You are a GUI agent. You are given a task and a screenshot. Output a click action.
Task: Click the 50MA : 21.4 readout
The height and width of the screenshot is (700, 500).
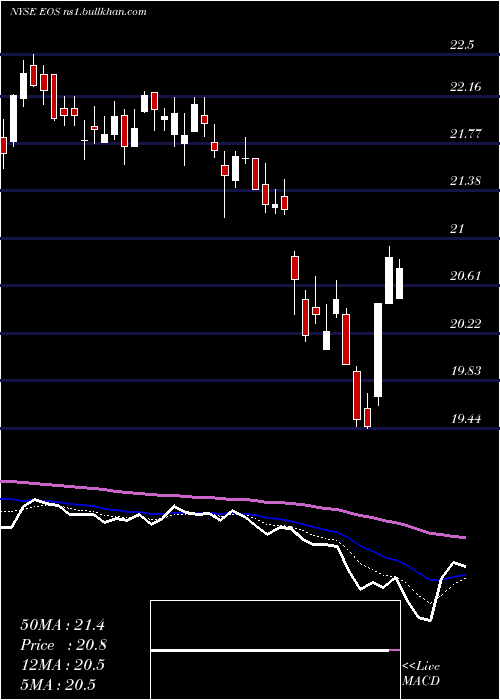click(62, 625)
